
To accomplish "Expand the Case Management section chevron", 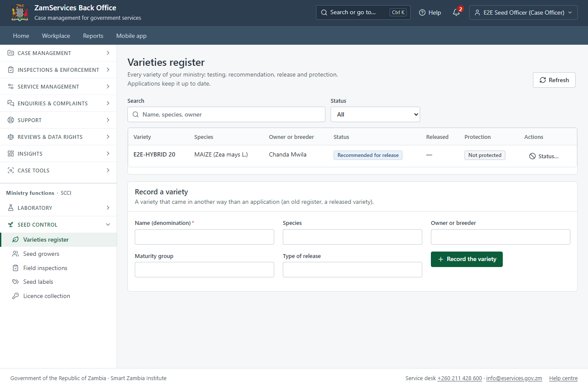I will 108,53.
